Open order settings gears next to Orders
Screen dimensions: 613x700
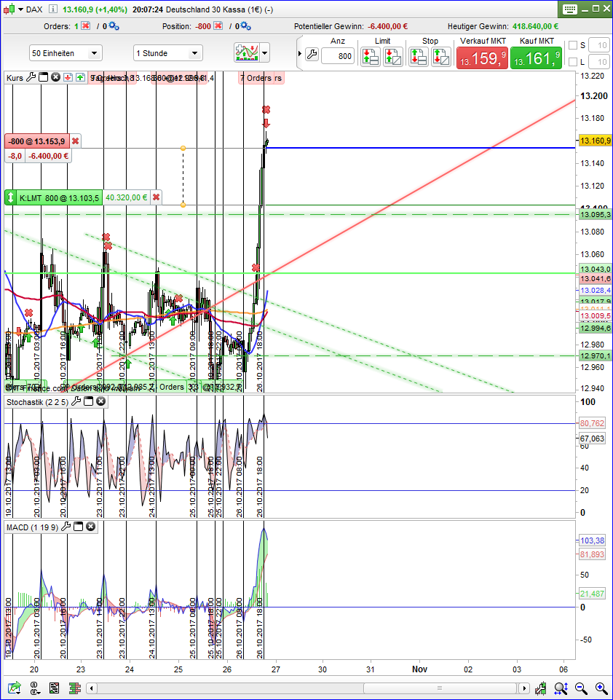point(114,26)
